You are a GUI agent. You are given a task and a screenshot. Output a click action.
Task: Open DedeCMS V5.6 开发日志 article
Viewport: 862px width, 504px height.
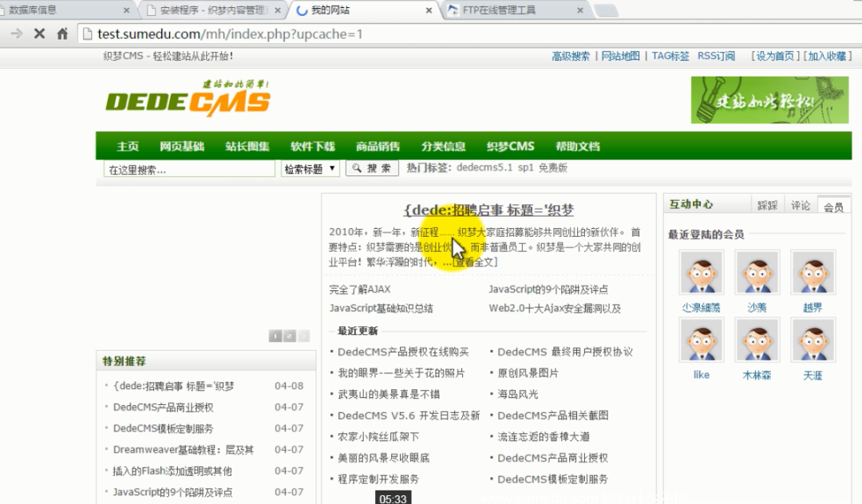(x=409, y=415)
